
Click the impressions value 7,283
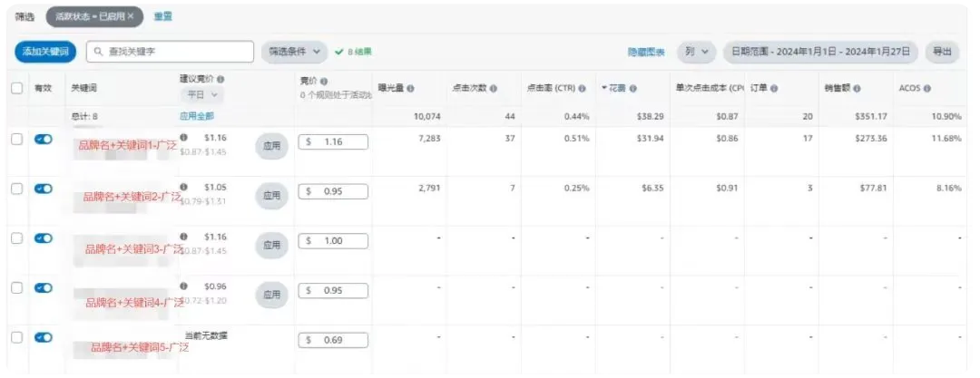[428, 139]
